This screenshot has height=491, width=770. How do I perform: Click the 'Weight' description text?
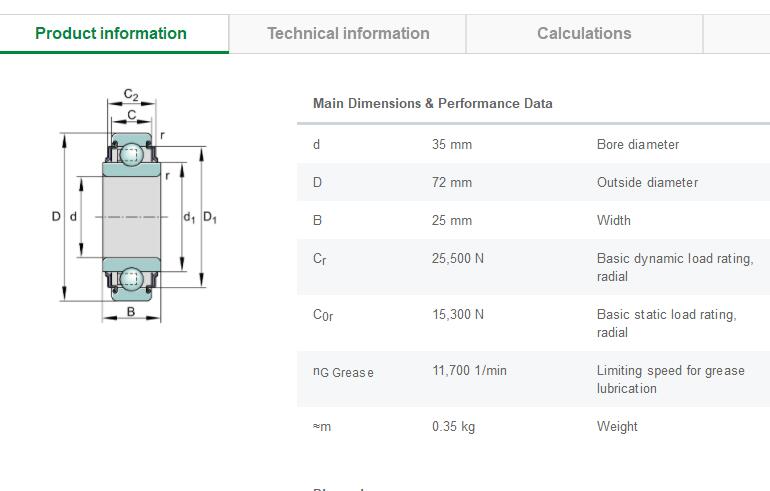pyautogui.click(x=617, y=426)
